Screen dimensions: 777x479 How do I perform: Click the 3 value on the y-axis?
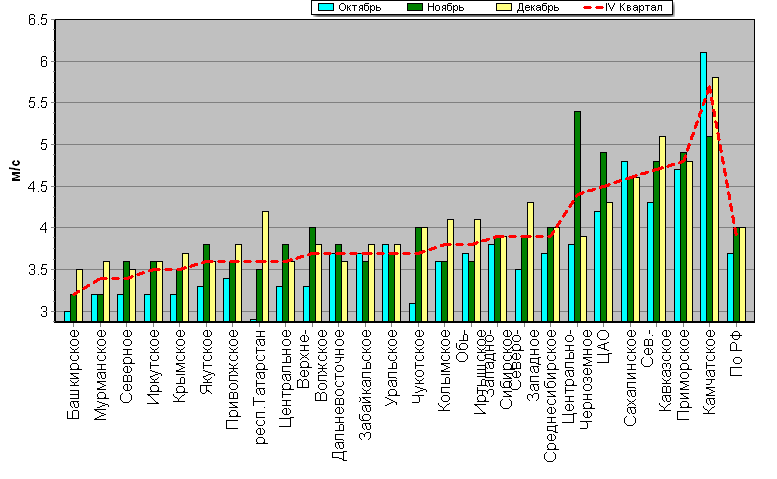pyautogui.click(x=44, y=312)
